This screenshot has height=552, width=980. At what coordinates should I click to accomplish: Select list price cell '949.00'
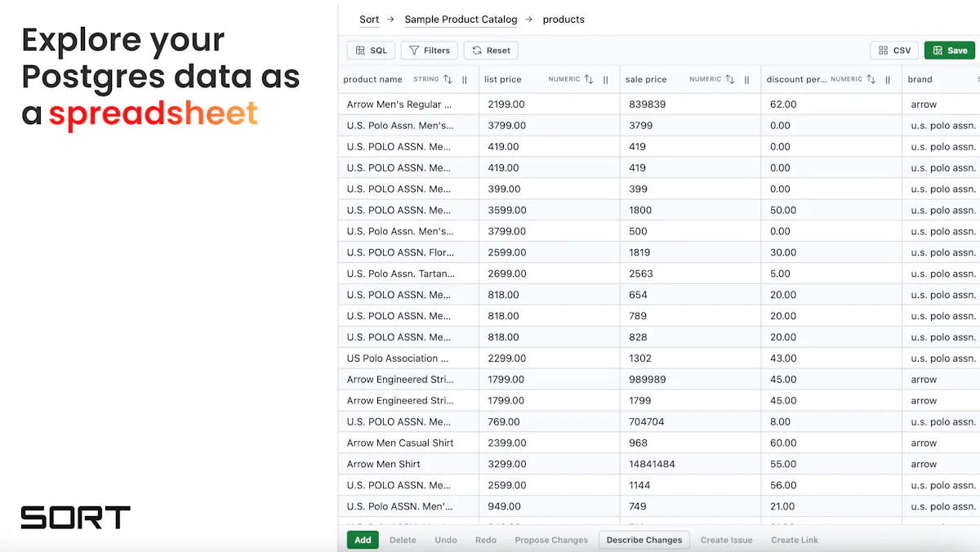pos(550,506)
